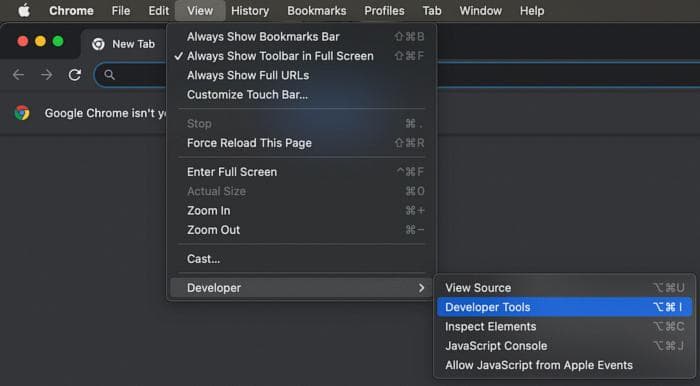Screen dimensions: 700x386
Task: Open the File menu
Action: (x=121, y=11)
